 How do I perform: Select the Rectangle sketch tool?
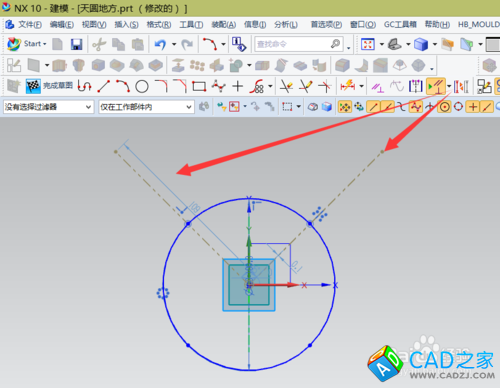coord(199,87)
